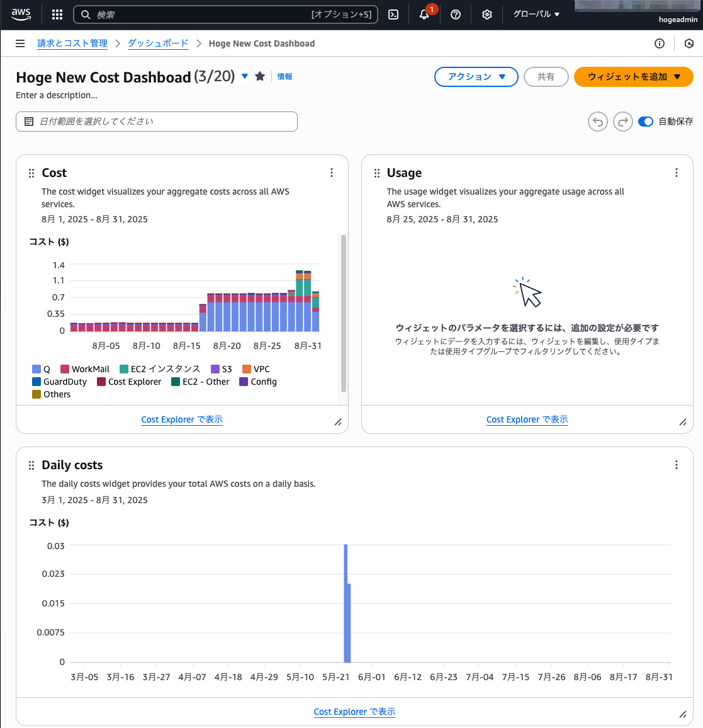Viewport: 703px width, 728px height.
Task: Click the GuardDuty legend color swatch
Action: click(37, 382)
